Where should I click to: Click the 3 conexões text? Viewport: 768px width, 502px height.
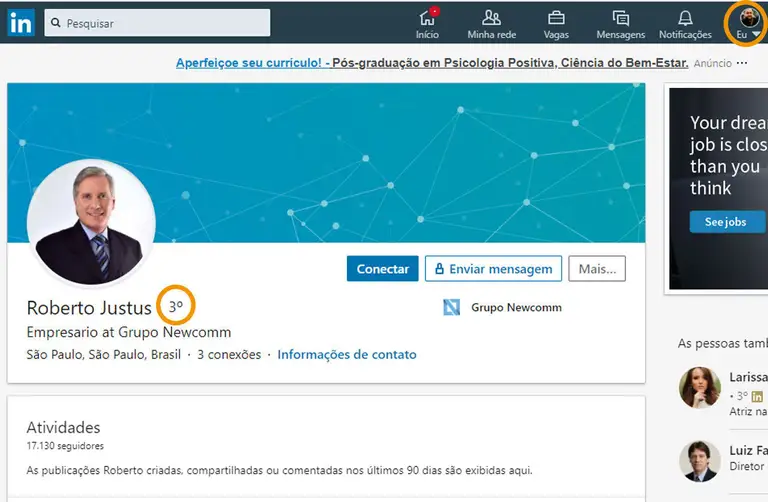click(229, 354)
